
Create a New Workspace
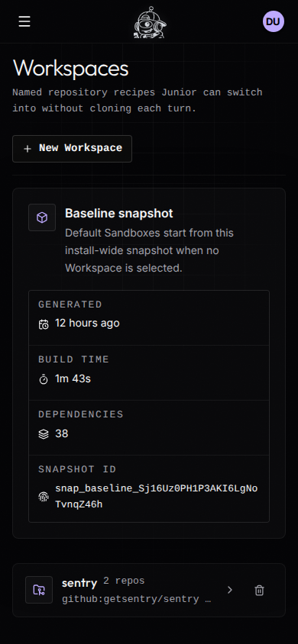coord(72,149)
